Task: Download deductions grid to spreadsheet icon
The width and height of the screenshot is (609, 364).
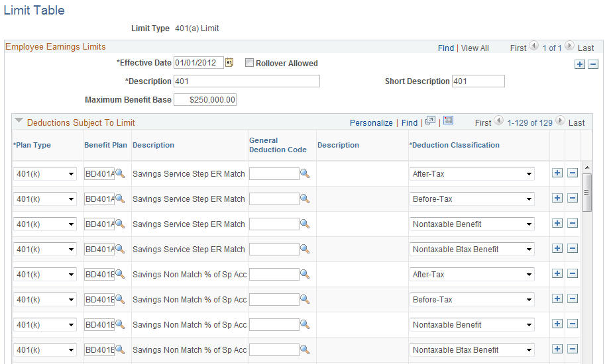Action: (448, 120)
